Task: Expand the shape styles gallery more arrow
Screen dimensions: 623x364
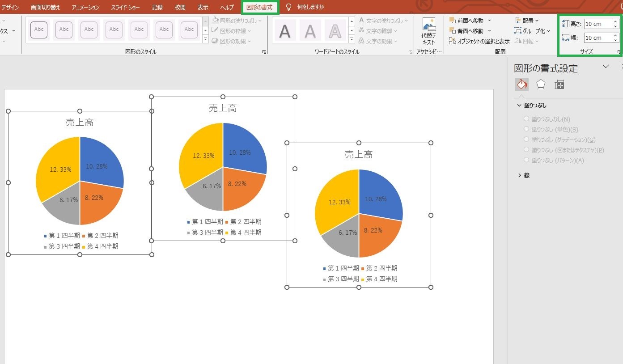Action: (x=206, y=40)
